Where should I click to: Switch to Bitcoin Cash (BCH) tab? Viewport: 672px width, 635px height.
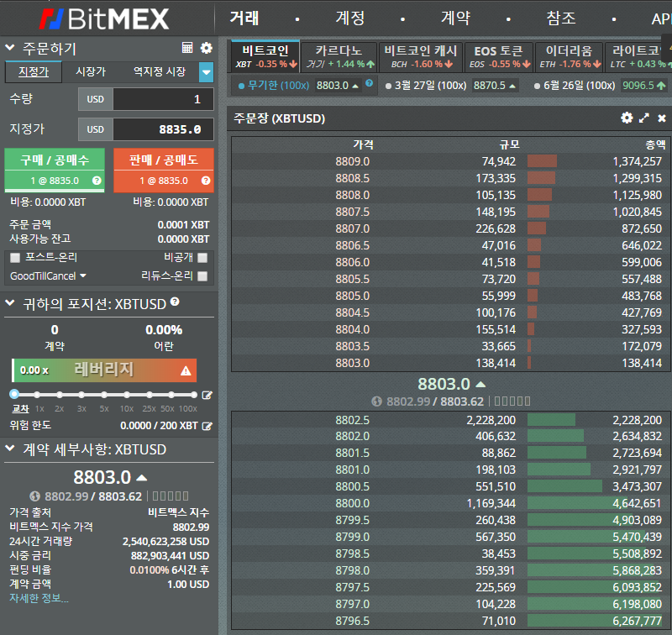(x=421, y=56)
